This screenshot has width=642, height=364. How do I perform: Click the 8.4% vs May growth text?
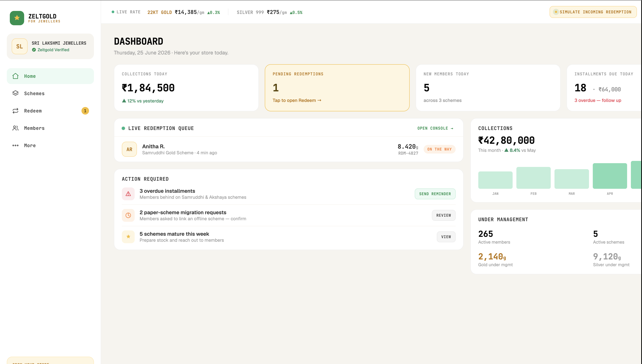520,150
